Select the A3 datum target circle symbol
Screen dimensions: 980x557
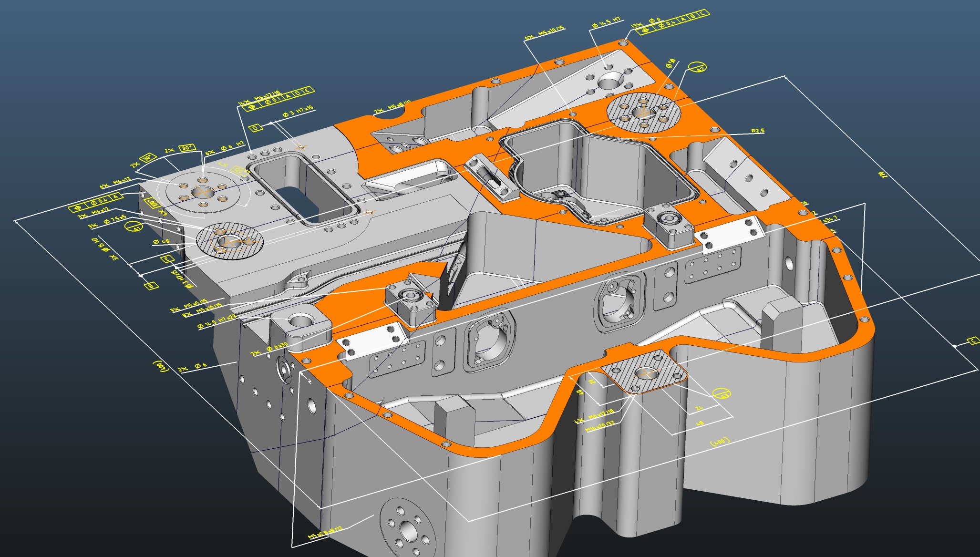[x=721, y=394]
